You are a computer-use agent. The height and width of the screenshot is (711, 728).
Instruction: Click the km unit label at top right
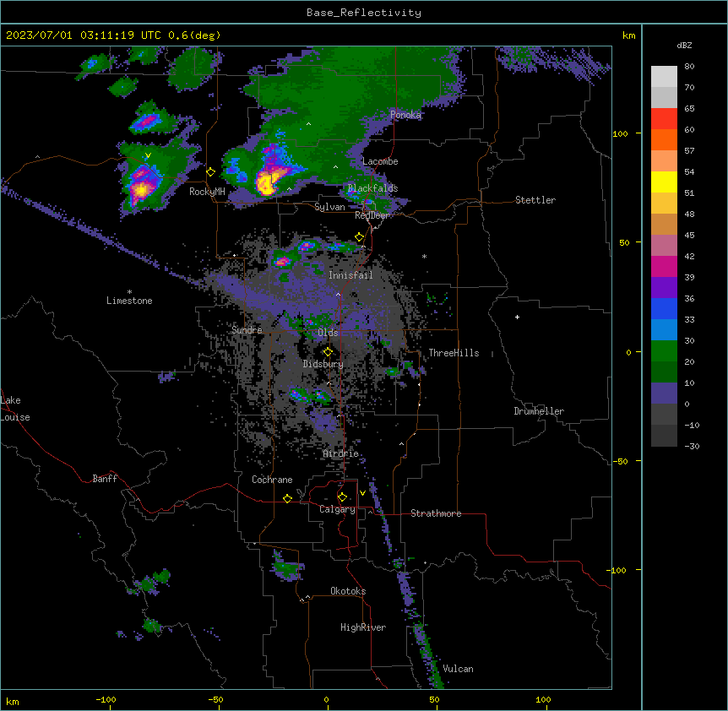pos(629,35)
